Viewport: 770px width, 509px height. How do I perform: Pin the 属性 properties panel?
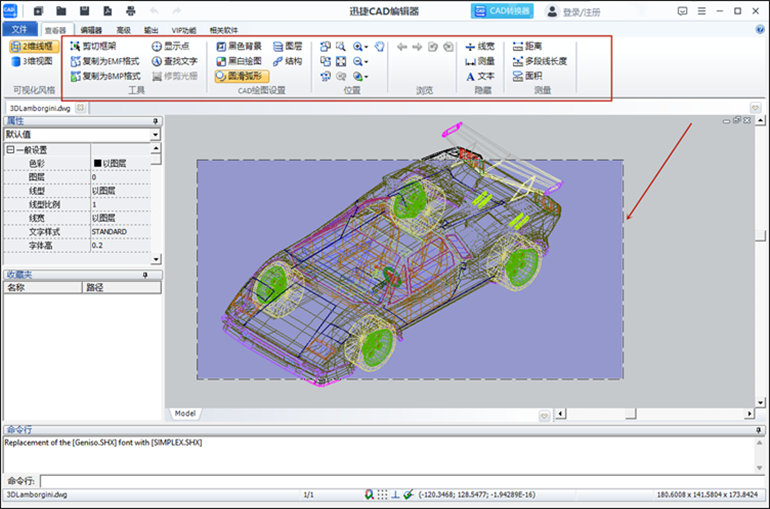(x=155, y=121)
